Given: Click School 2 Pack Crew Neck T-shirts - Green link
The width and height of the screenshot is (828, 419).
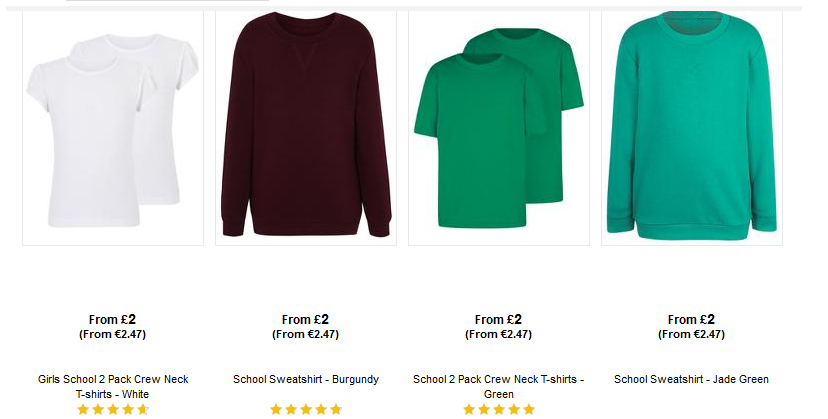Looking at the screenshot, I should (x=498, y=387).
